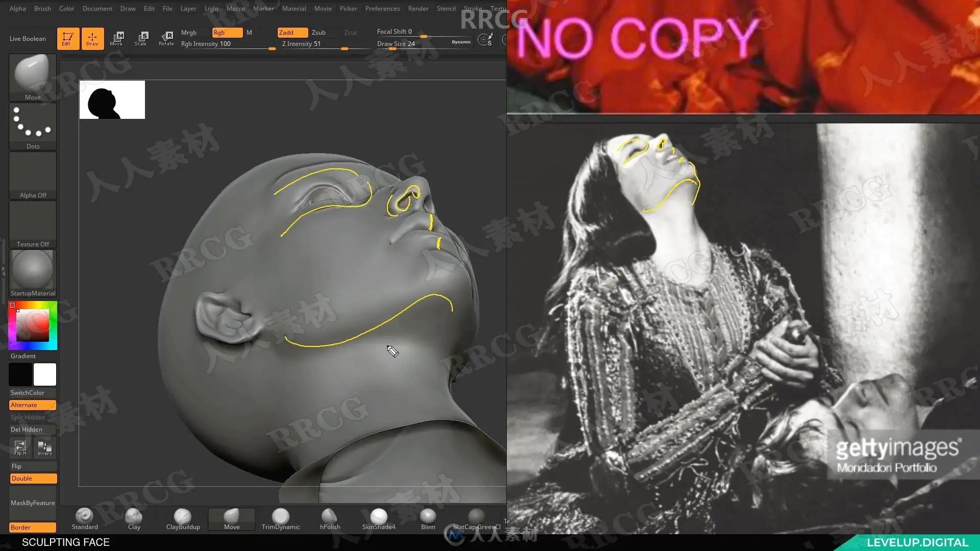
Task: Toggle Live Boolean mode
Action: (28, 39)
